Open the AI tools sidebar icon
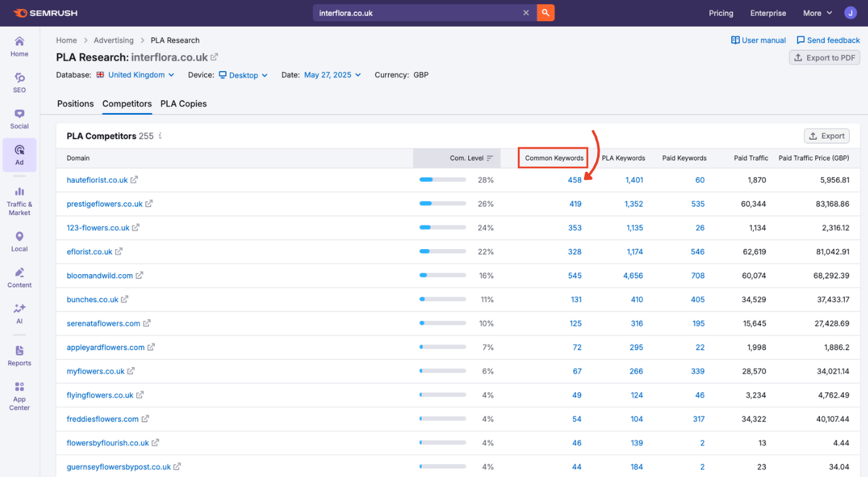 click(19, 313)
